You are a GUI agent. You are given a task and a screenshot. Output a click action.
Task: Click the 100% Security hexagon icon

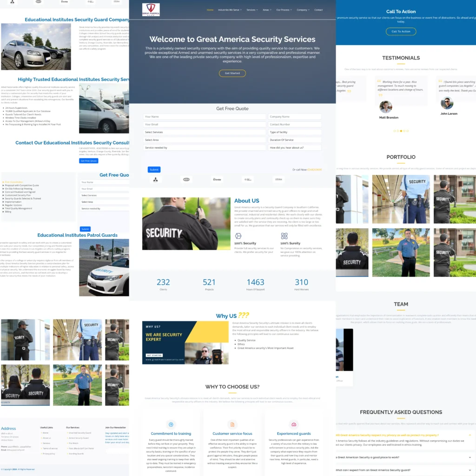tap(238, 236)
